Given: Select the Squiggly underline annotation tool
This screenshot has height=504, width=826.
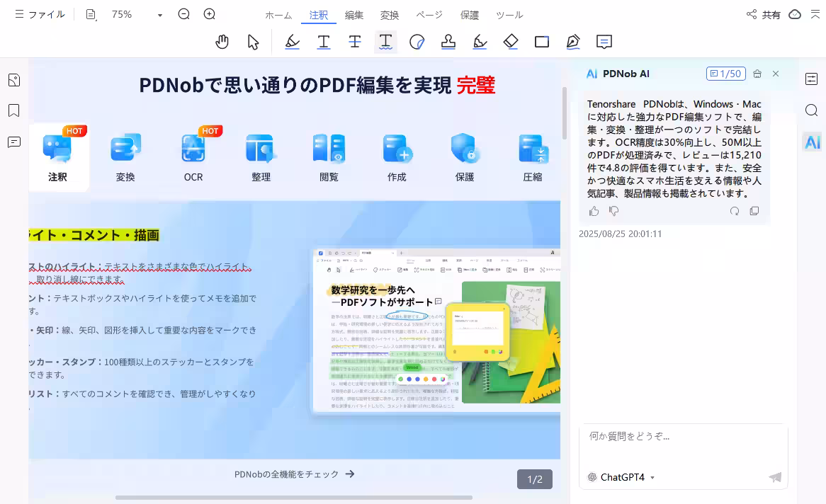Looking at the screenshot, I should click(x=386, y=42).
